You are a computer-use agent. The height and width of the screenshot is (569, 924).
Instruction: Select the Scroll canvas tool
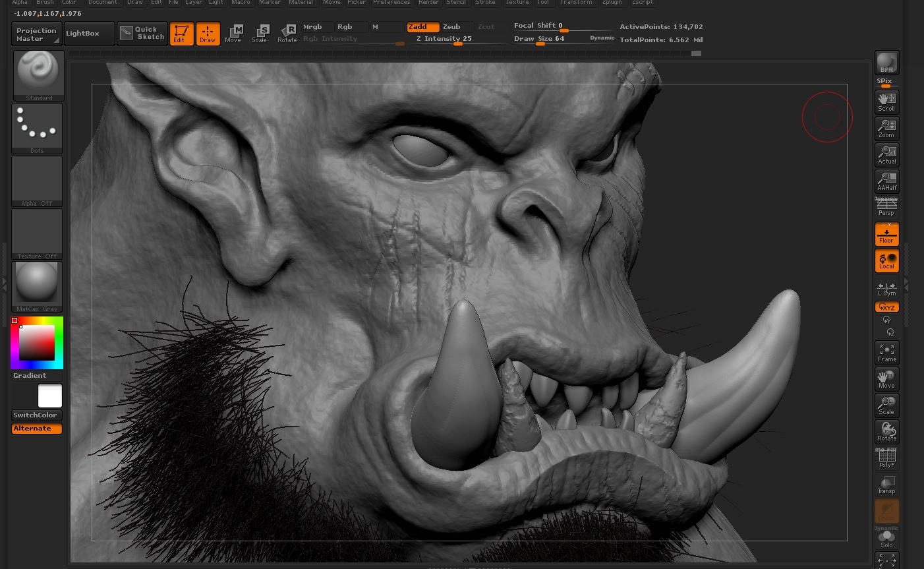(886, 102)
